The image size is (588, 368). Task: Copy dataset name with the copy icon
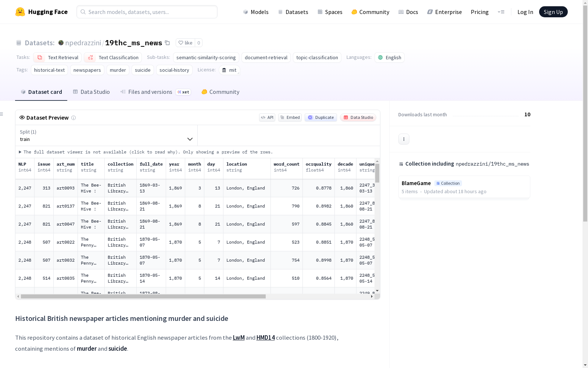167,43
